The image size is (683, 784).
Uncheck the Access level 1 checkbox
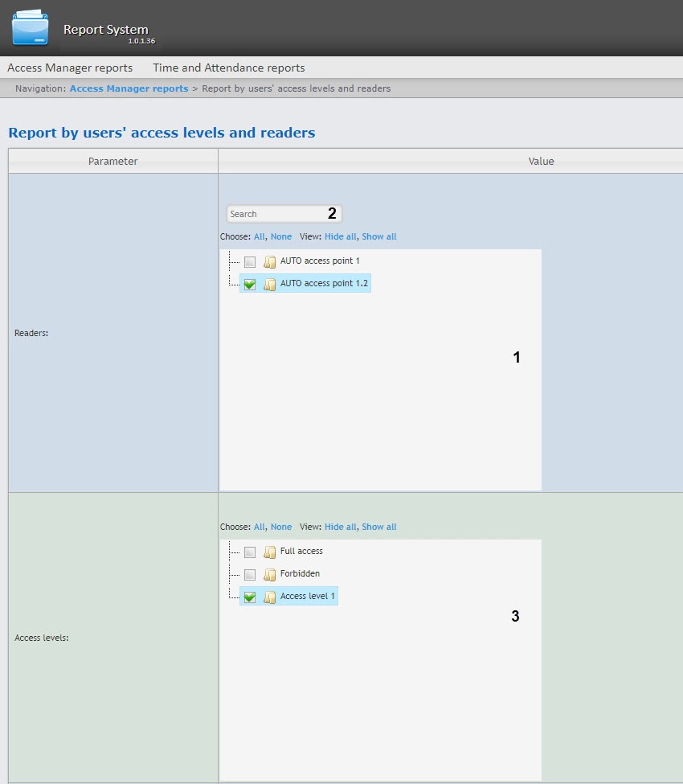point(250,597)
